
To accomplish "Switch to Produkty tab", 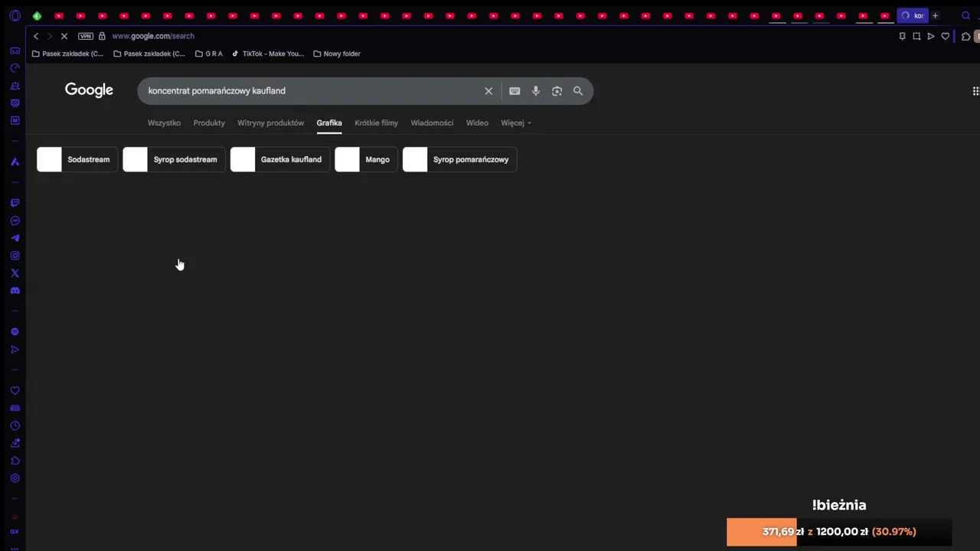I will pyautogui.click(x=209, y=122).
